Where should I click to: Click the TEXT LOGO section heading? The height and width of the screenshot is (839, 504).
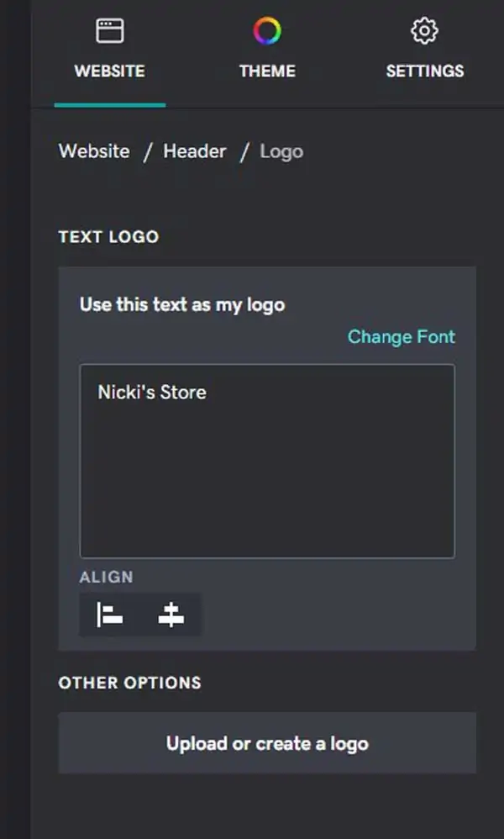[x=108, y=237]
